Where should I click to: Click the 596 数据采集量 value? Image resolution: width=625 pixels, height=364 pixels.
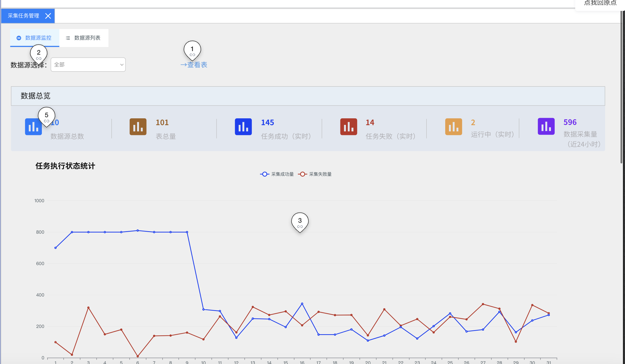tap(570, 122)
